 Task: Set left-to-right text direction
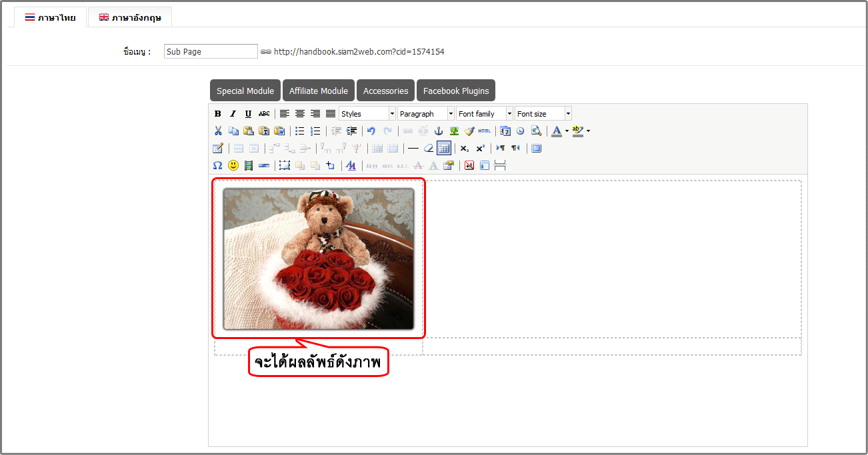[x=501, y=148]
